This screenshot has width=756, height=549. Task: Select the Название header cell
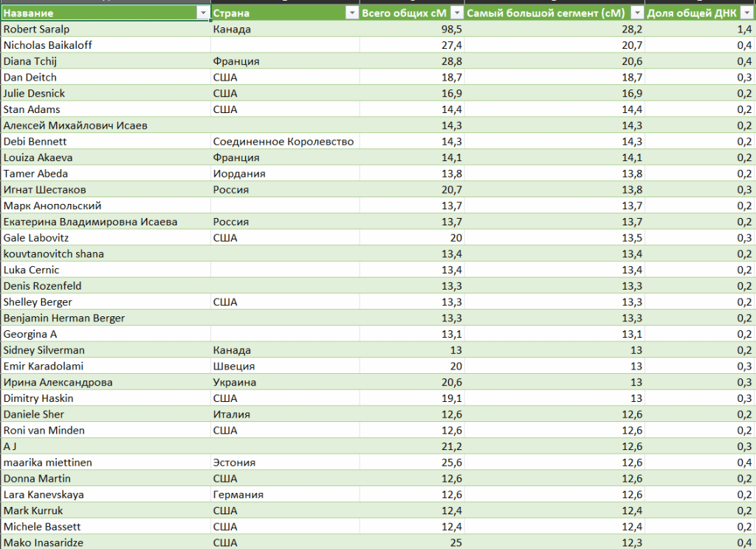point(96,13)
